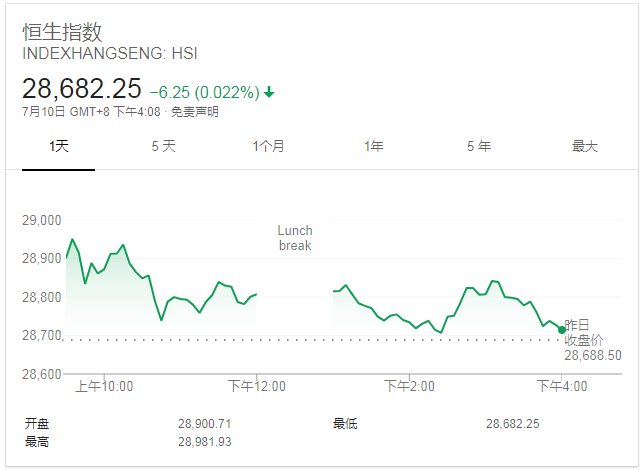Click the 最低 label
Viewport: 644px width, 470px height.
(345, 424)
